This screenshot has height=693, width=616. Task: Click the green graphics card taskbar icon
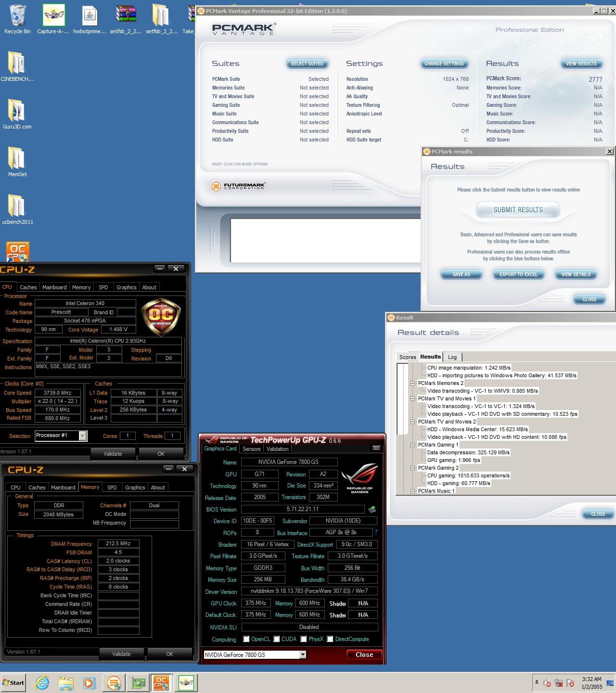point(138,682)
